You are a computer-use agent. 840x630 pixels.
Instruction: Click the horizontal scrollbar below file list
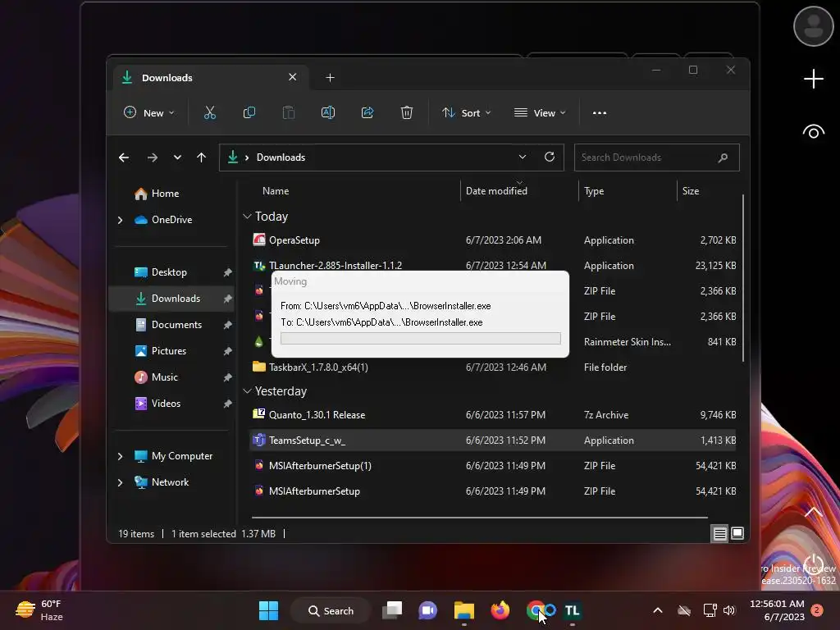479,518
